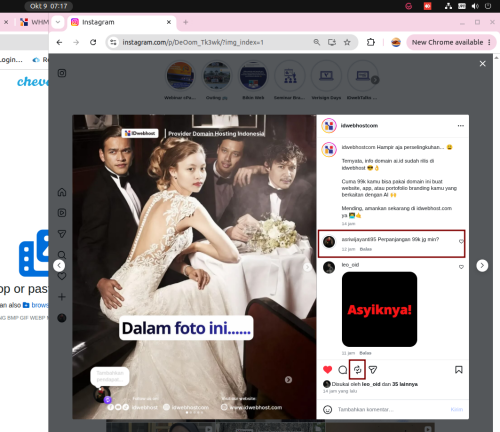Click the install app icon in the address bar
Viewport: 500px width, 432px height.
click(x=332, y=42)
